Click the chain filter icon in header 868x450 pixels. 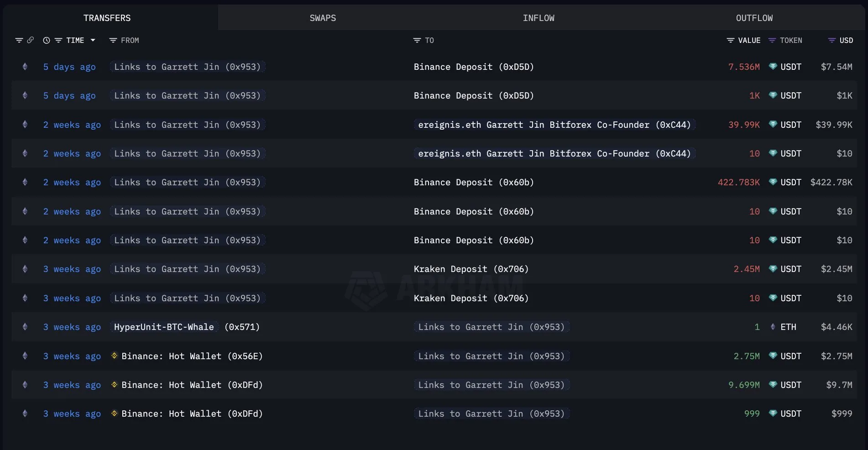(19, 40)
